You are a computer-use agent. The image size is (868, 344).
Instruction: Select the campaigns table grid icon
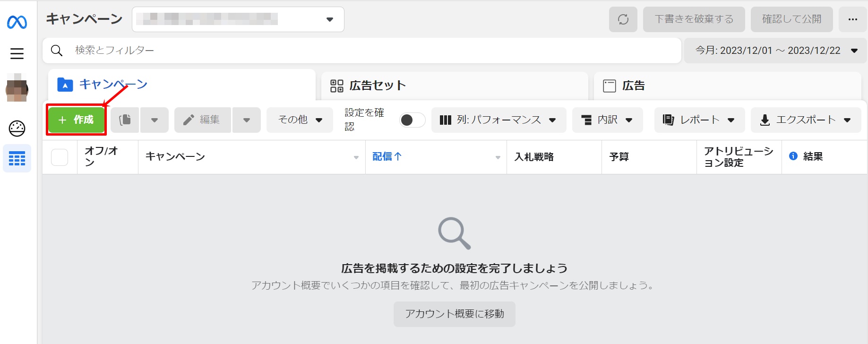17,159
